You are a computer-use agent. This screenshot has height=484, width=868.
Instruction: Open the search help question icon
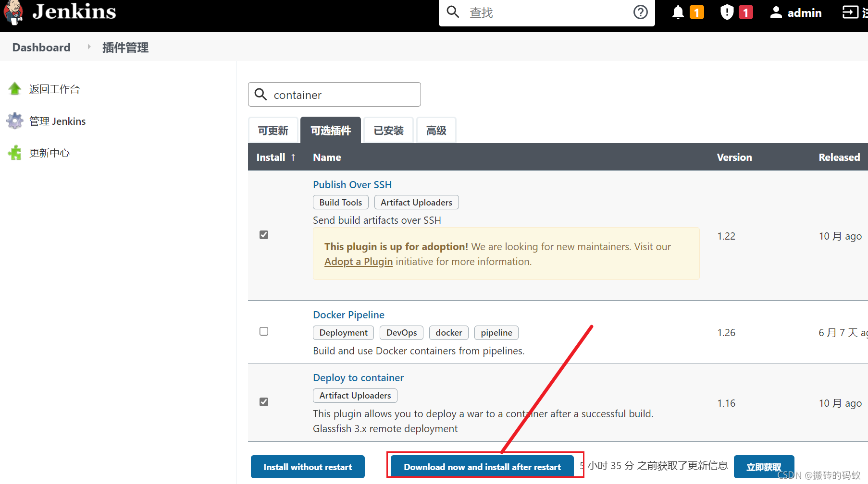(x=640, y=12)
